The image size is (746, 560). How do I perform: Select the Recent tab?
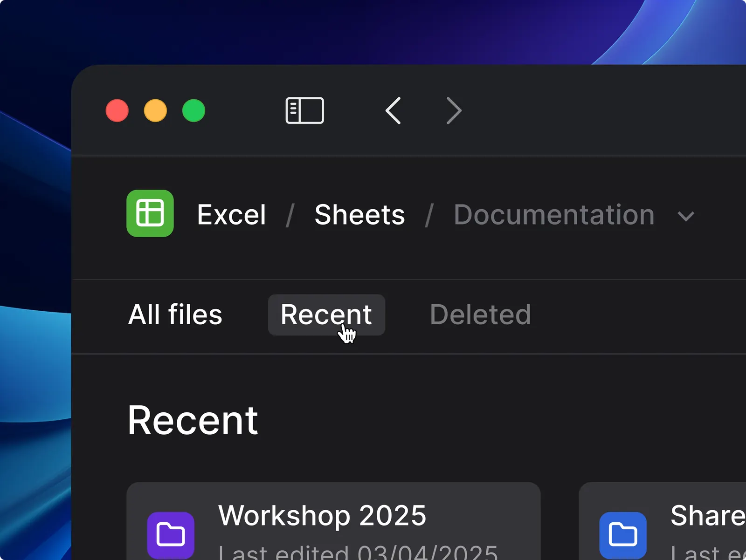[x=326, y=314]
